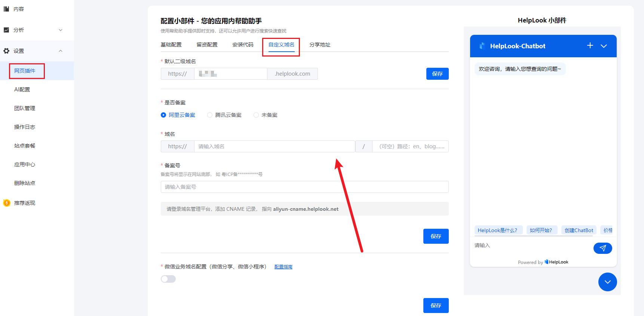The width and height of the screenshot is (644, 316).
Task: Choose the 未备案 radio option
Action: (x=256, y=115)
